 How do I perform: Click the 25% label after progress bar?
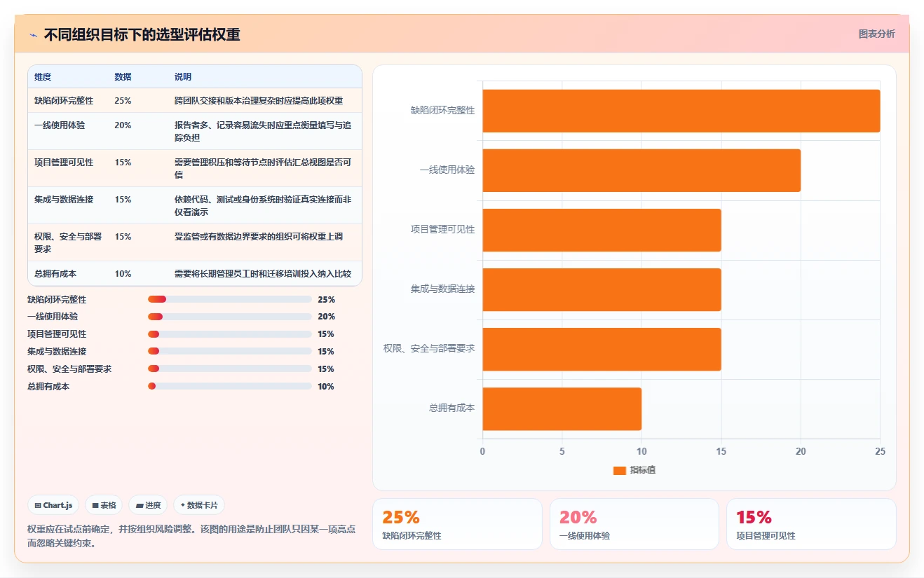pyautogui.click(x=326, y=299)
